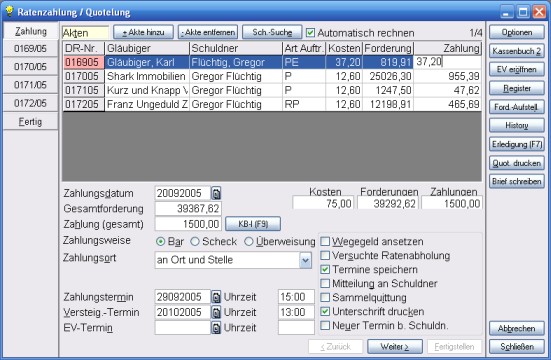Click Abbrechen button
551x360 pixels.
tap(517, 329)
